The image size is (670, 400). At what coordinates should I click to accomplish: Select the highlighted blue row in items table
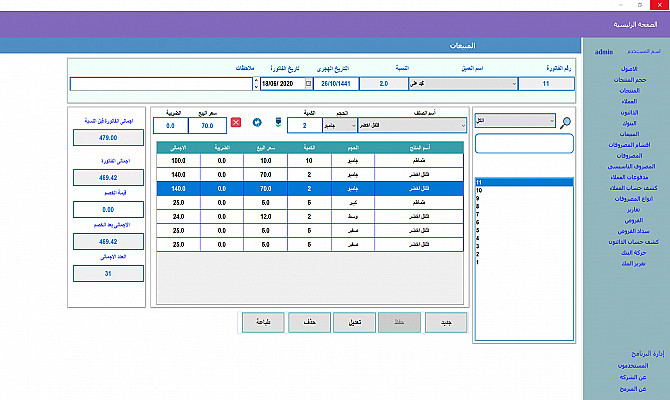[x=310, y=188]
